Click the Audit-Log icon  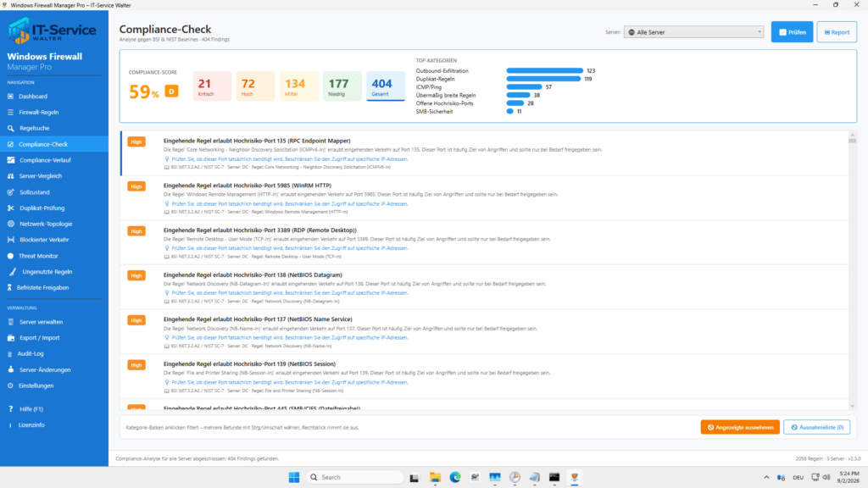tap(9, 354)
